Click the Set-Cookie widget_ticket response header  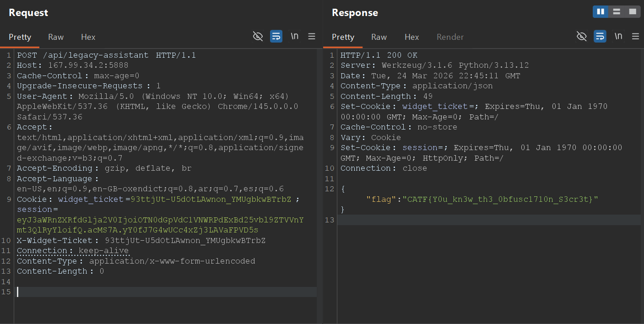point(474,112)
